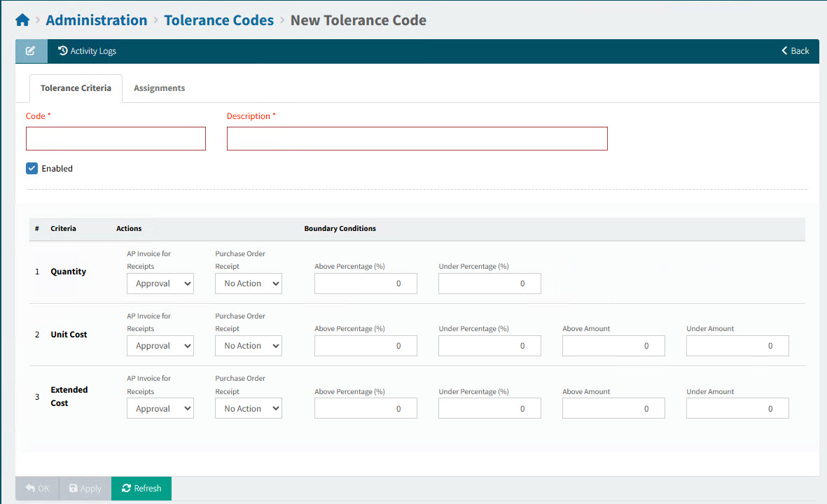827x504 pixels.
Task: Open the No Action dropdown for Unit Cost
Action: (x=249, y=345)
